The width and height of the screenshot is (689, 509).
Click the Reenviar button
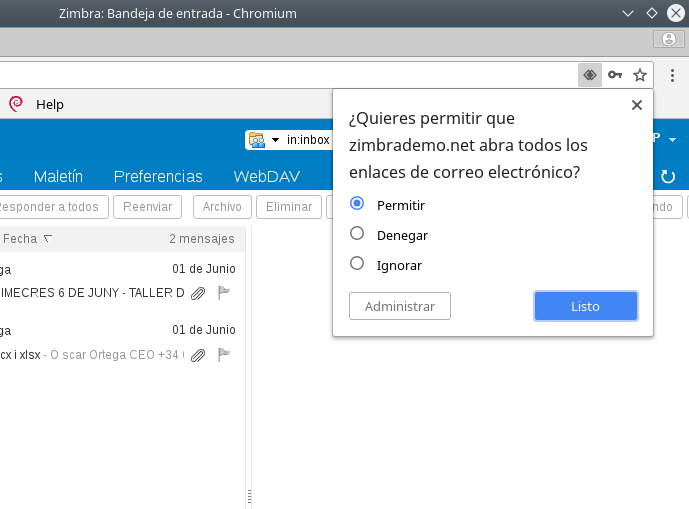point(147,207)
